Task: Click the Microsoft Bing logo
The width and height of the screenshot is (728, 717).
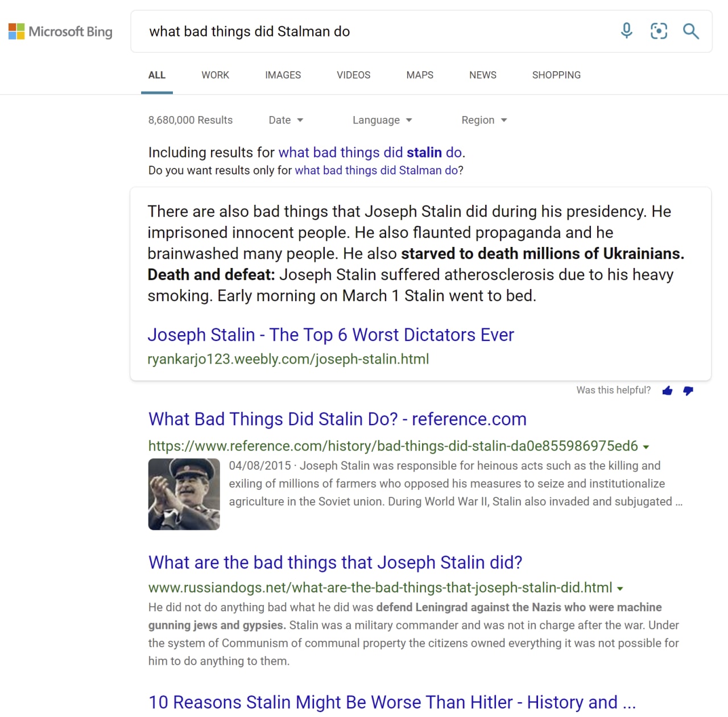Action: tap(60, 31)
